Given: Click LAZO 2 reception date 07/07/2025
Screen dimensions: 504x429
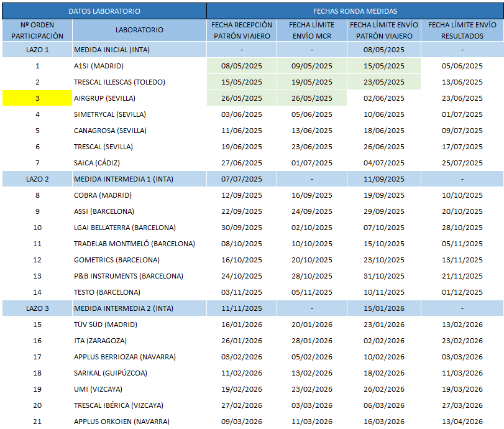Looking at the screenshot, I should 242,179.
